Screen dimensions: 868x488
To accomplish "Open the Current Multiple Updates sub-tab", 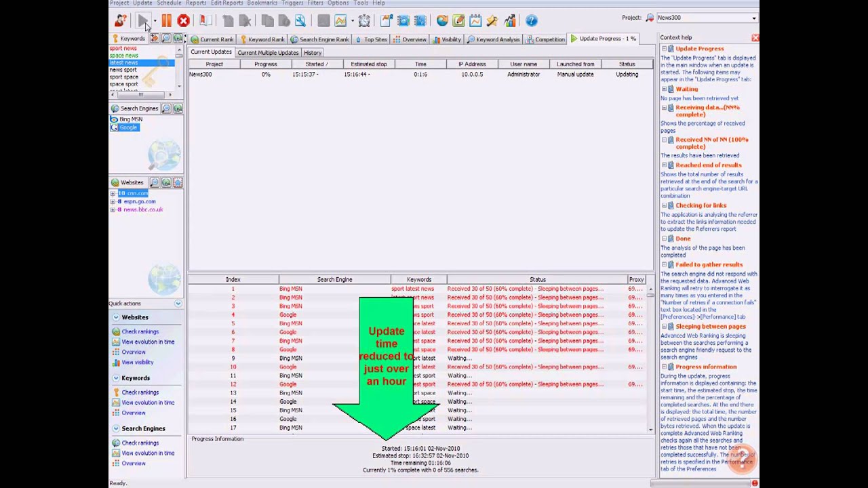I will point(268,53).
